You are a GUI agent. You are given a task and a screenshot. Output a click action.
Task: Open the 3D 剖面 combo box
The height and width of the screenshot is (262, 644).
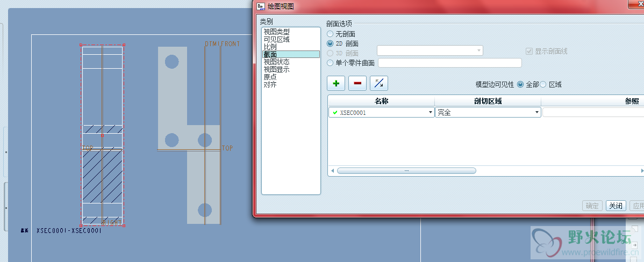(x=430, y=50)
